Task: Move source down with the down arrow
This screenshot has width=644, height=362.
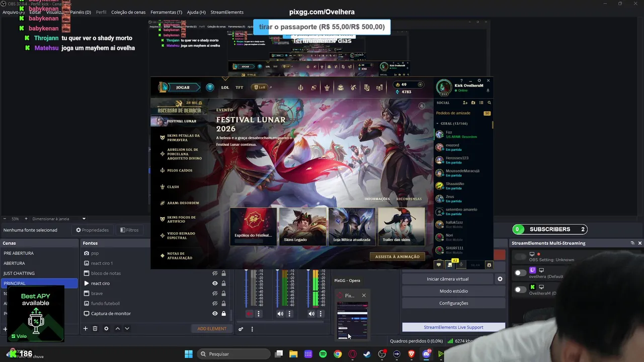Action: click(127, 328)
